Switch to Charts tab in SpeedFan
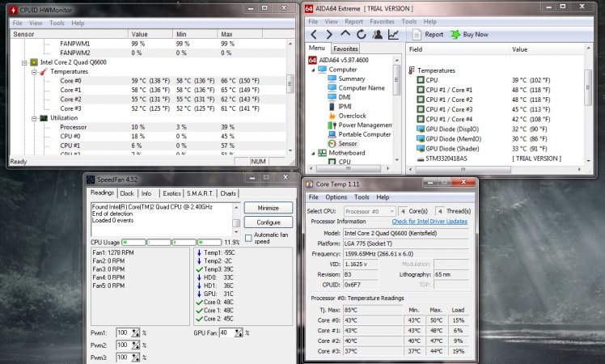The width and height of the screenshot is (605, 364). (227, 193)
